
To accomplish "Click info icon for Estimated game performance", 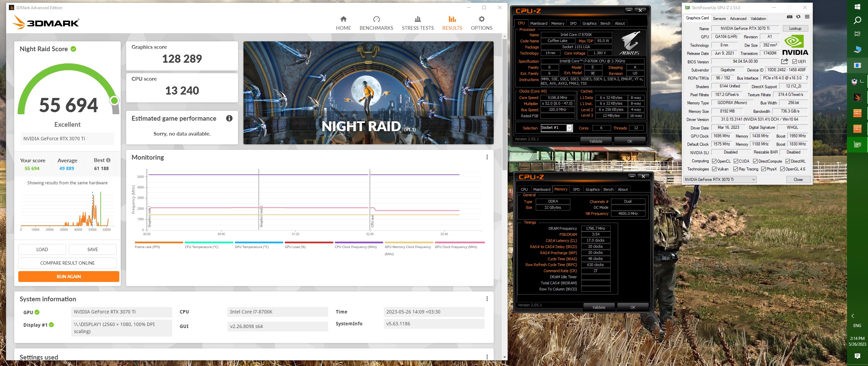I will tap(229, 118).
